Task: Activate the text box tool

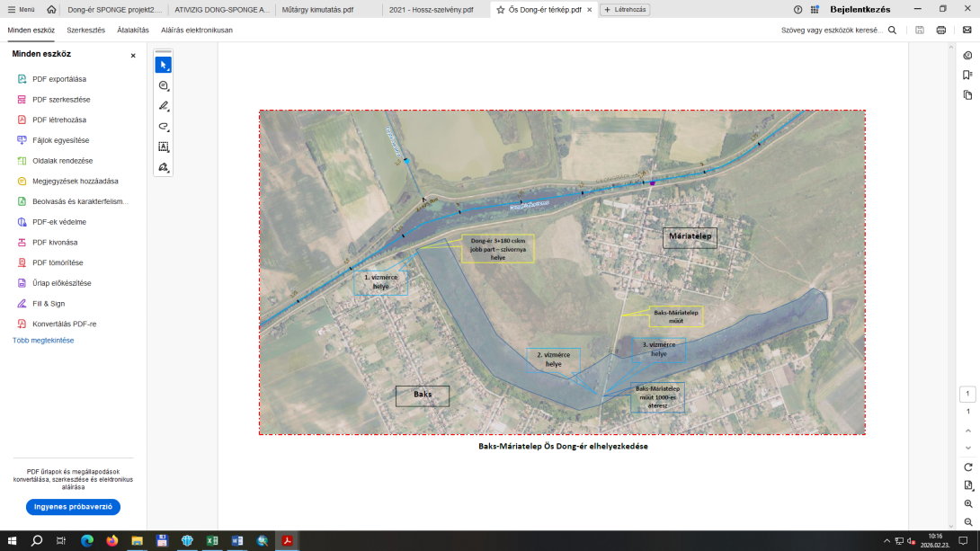Action: tap(163, 147)
